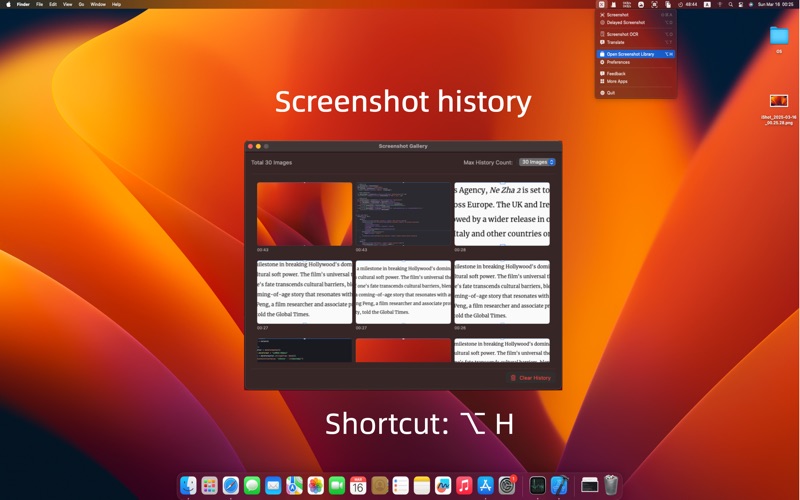Click the Translate menu item
Image resolution: width=800 pixels, height=500 pixels.
[x=616, y=42]
